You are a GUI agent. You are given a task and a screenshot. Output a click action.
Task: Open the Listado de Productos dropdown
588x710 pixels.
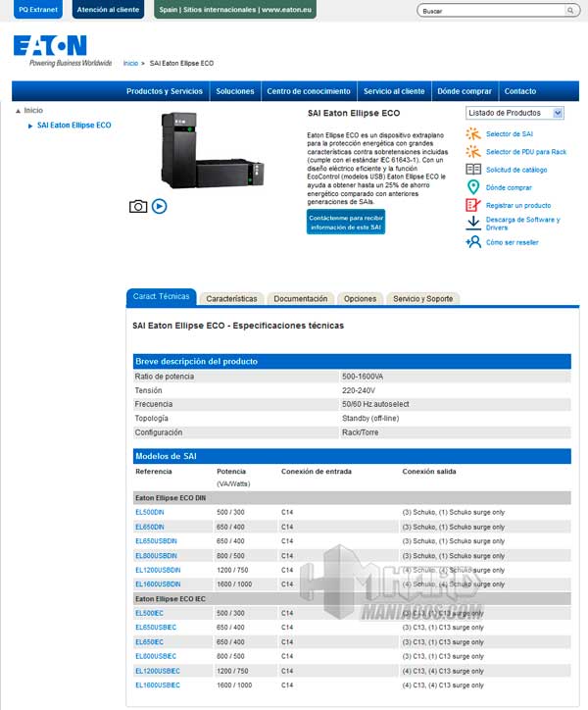click(514, 113)
